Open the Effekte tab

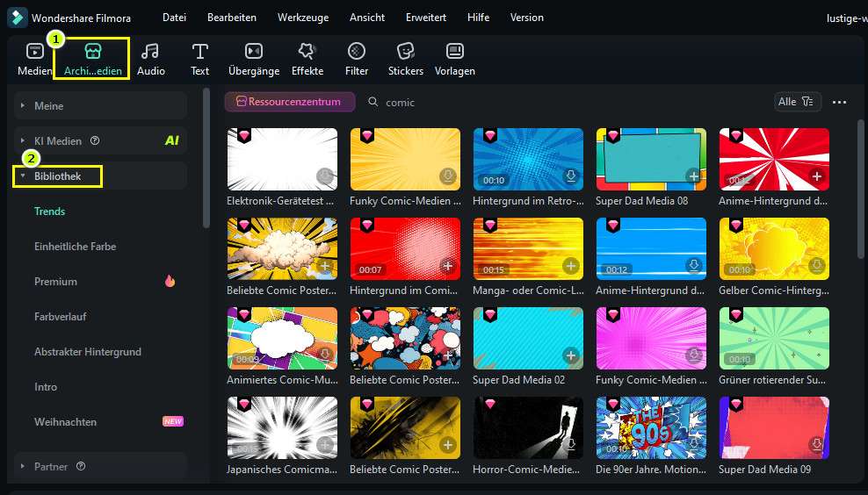coord(307,59)
